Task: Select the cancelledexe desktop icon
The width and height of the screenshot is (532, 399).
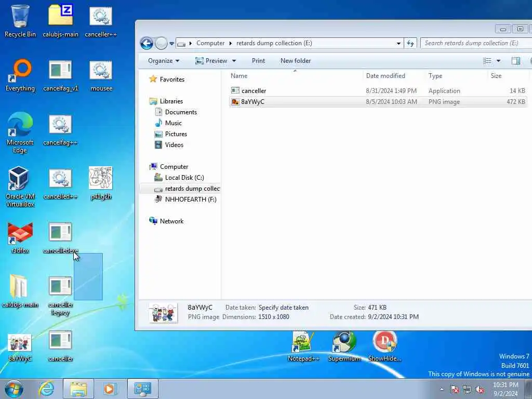Action: 60,237
